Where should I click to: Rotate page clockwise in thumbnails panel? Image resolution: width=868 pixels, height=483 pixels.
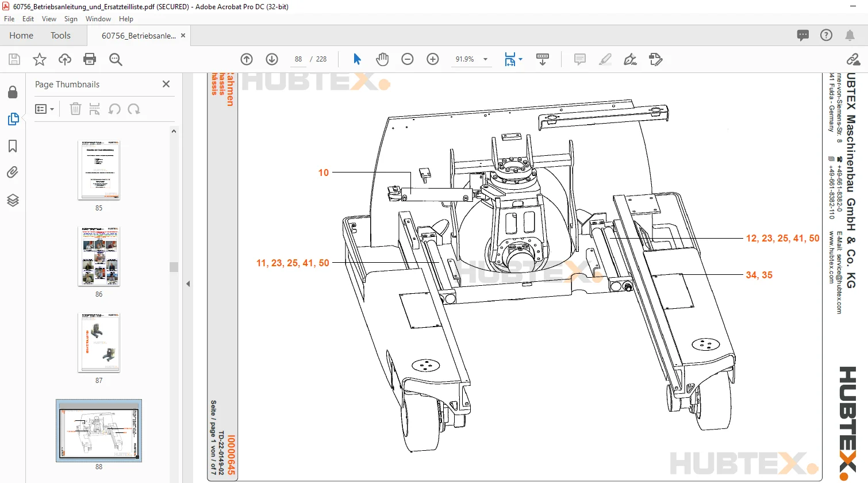pos(134,109)
